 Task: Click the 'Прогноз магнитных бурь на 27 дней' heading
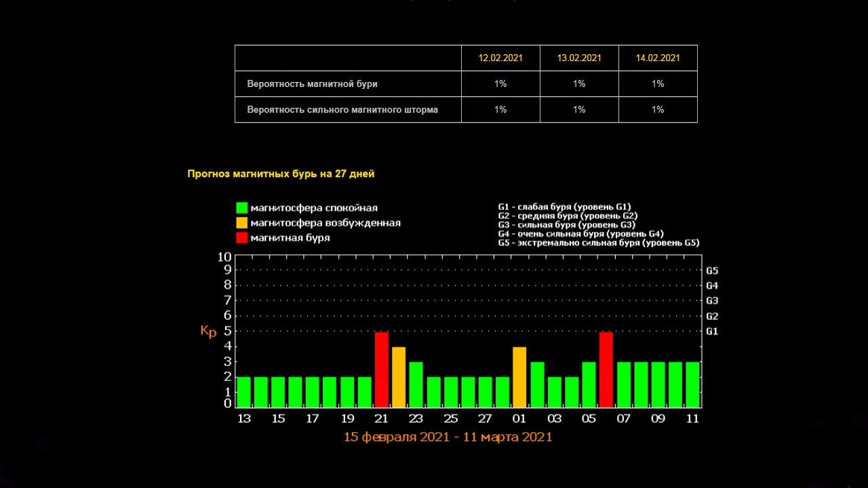point(281,174)
